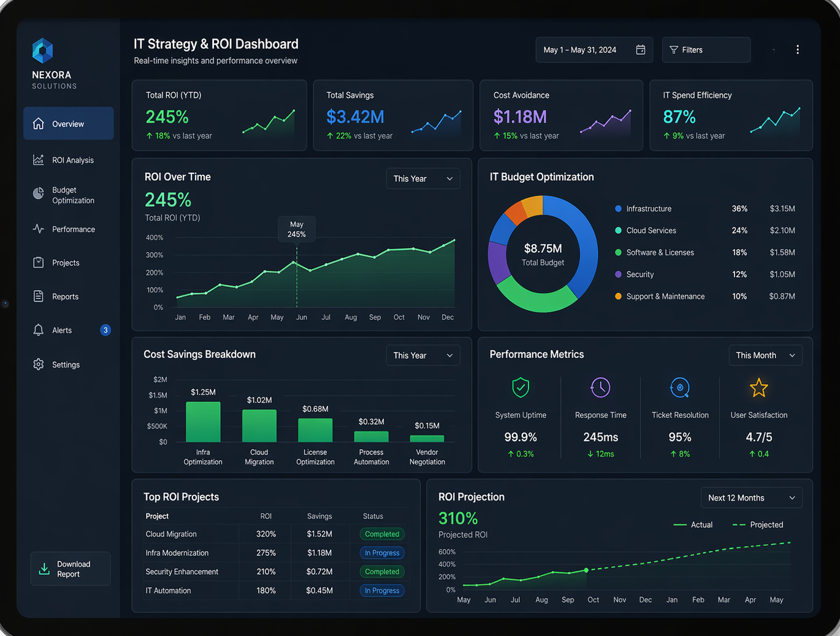Click the three-dot more options icon
840x636 pixels.
click(x=797, y=50)
